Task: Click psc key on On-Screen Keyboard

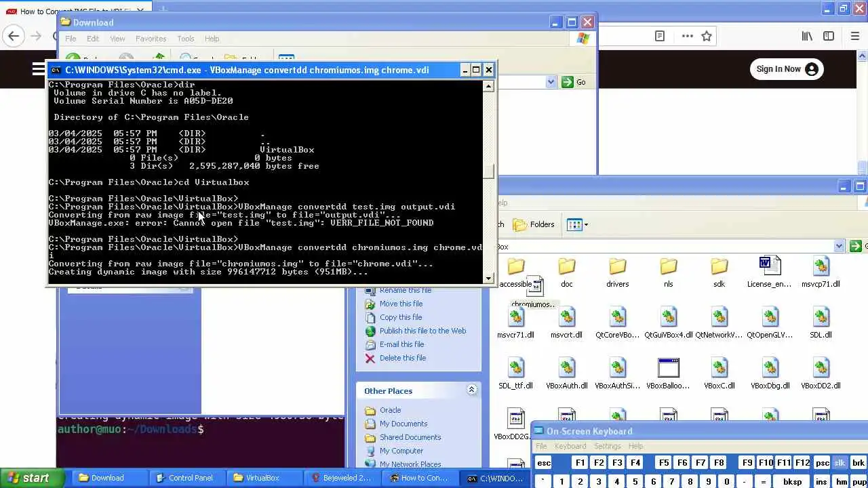Action: coord(822,463)
